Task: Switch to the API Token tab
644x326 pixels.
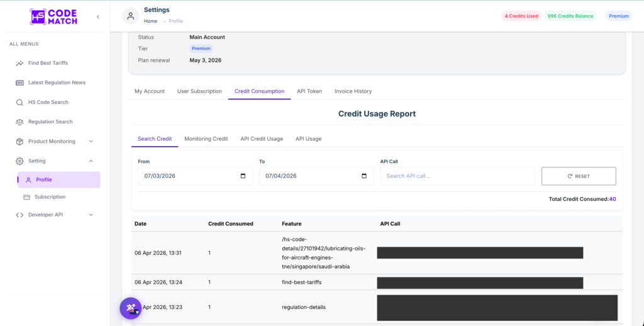Action: [309, 91]
